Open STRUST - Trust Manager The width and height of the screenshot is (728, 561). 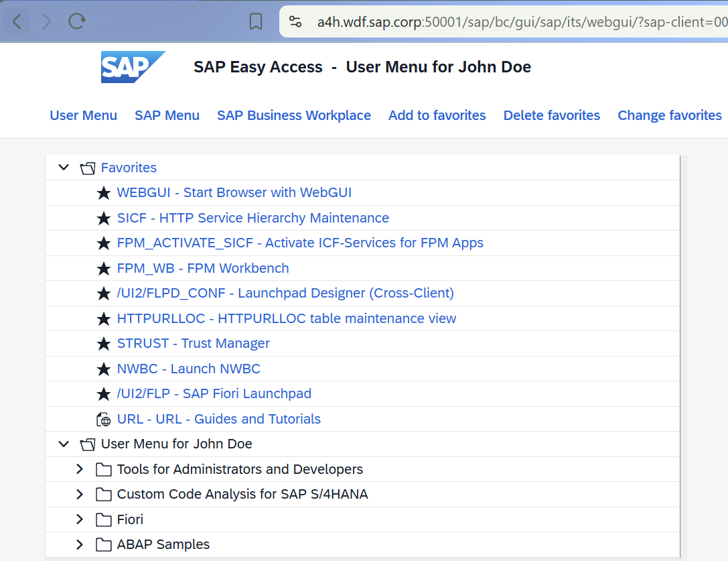tap(193, 343)
